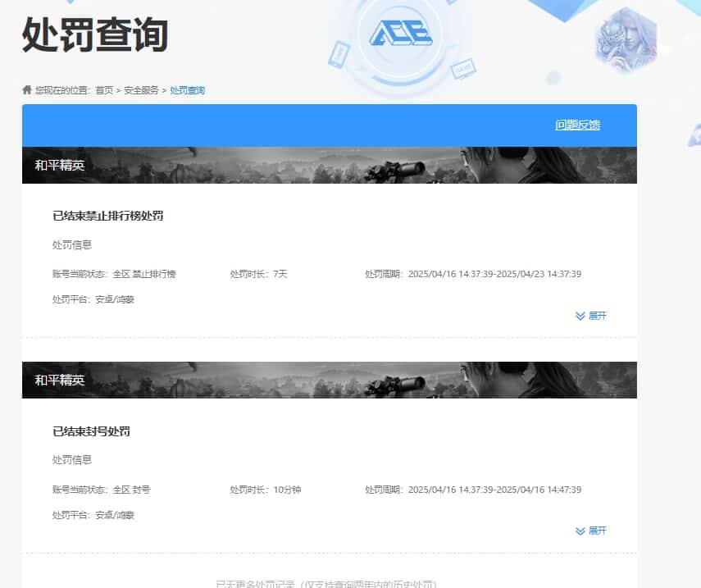Click the ACE logo at top
701x588 pixels.
(401, 33)
